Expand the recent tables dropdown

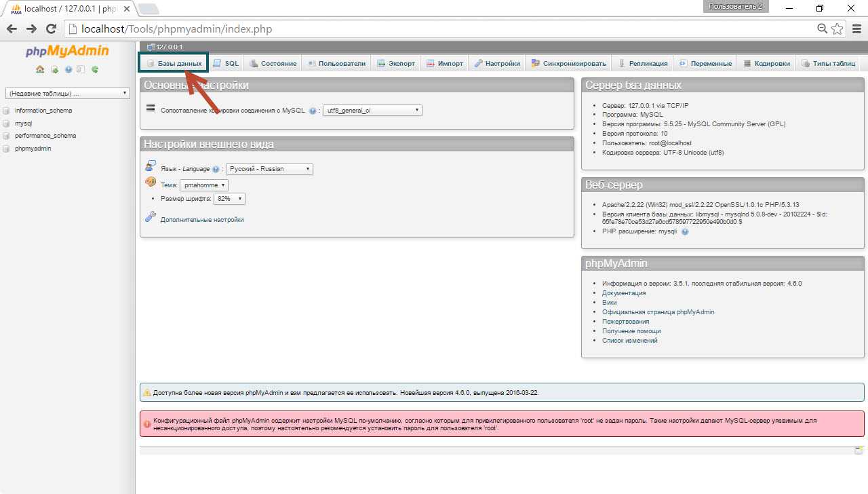tap(67, 93)
